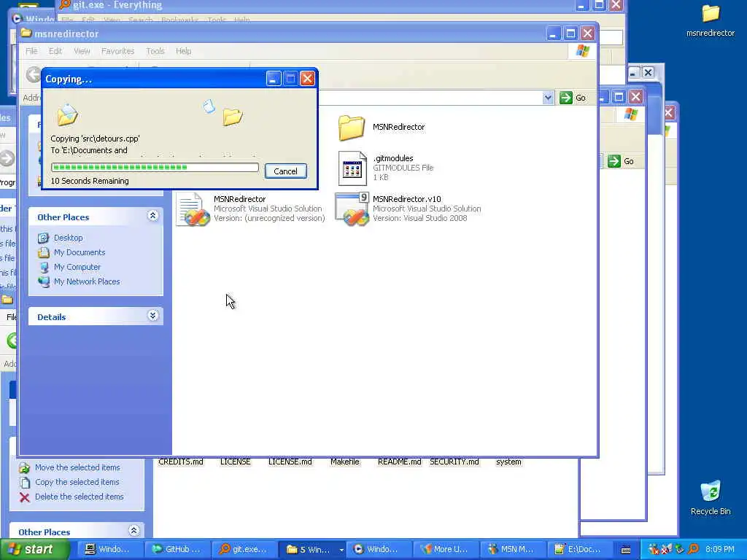The image size is (747, 560).
Task: Click the Desktop link in Other Places
Action: 68,238
